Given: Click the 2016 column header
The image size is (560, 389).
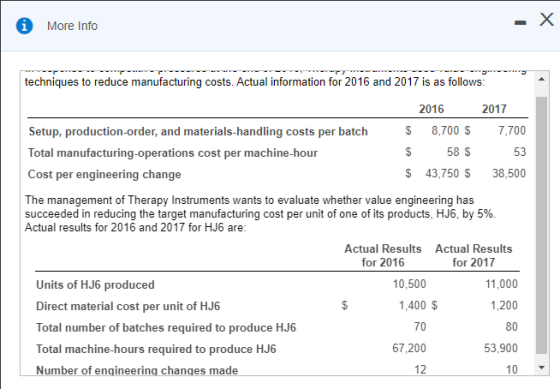Looking at the screenshot, I should 431,109.
